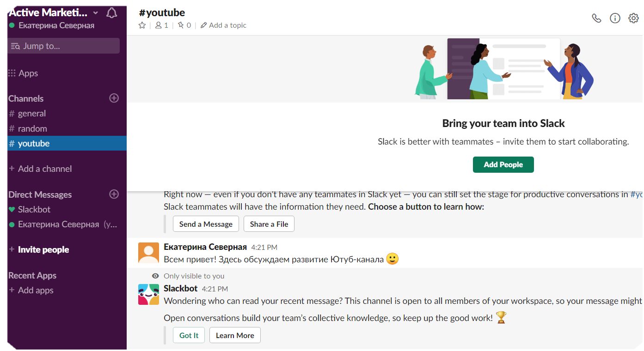
Task: Click the Jump to search box
Action: (64, 46)
